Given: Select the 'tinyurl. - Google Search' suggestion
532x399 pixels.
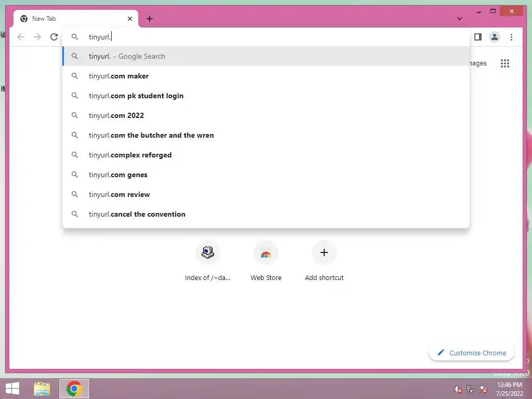Looking at the screenshot, I should click(x=267, y=56).
